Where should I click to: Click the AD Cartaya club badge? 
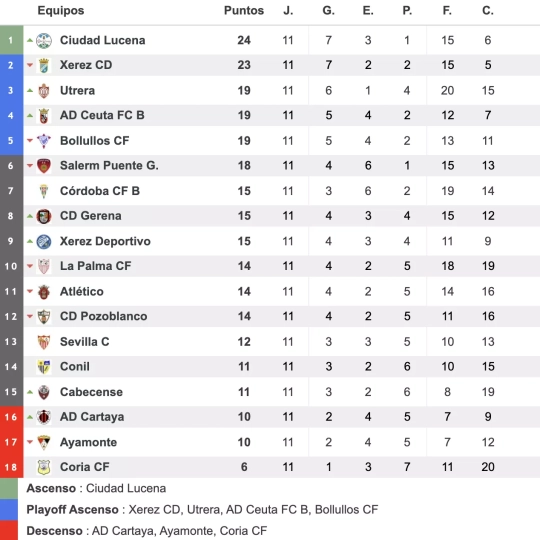click(x=44, y=417)
